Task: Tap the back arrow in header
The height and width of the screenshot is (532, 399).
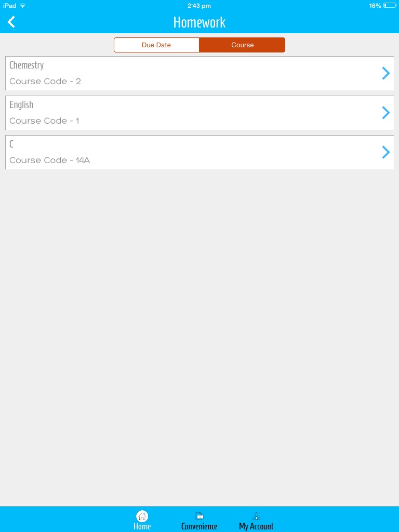Action: pyautogui.click(x=11, y=22)
